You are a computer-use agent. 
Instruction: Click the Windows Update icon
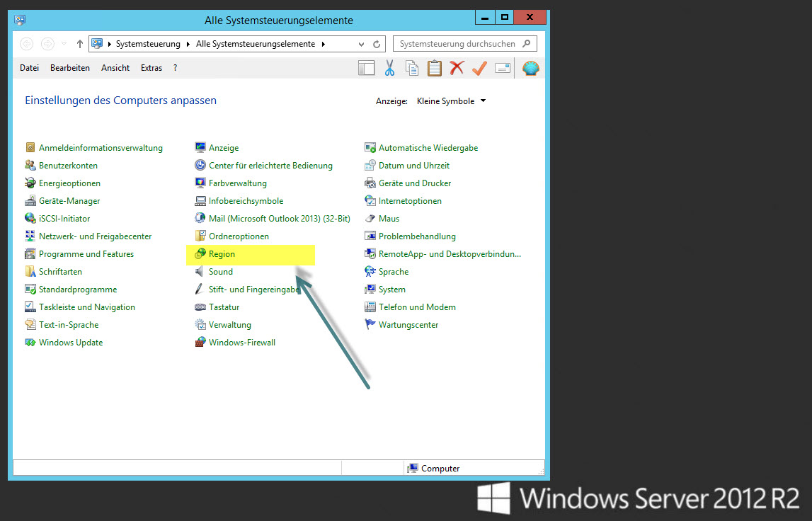click(30, 343)
